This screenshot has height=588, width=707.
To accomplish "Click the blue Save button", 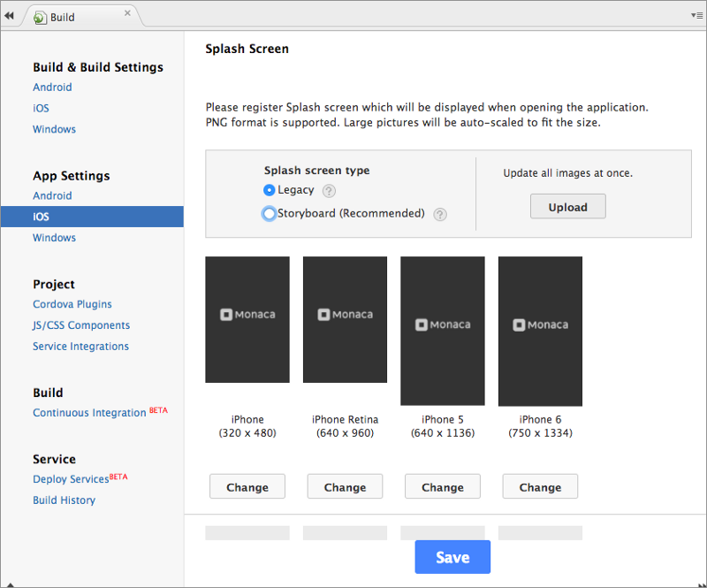I will [452, 557].
